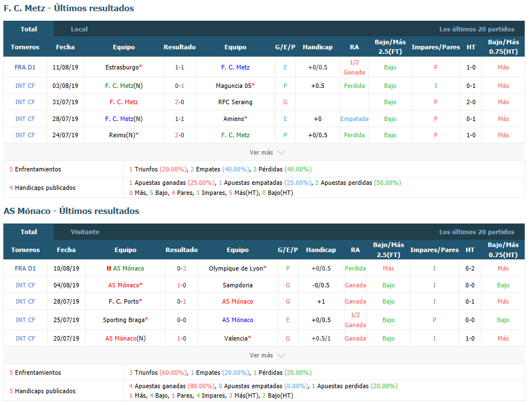The width and height of the screenshot is (532, 405).
Task: Click the 0-0 result of Sporting Braga match
Action: coord(181,320)
